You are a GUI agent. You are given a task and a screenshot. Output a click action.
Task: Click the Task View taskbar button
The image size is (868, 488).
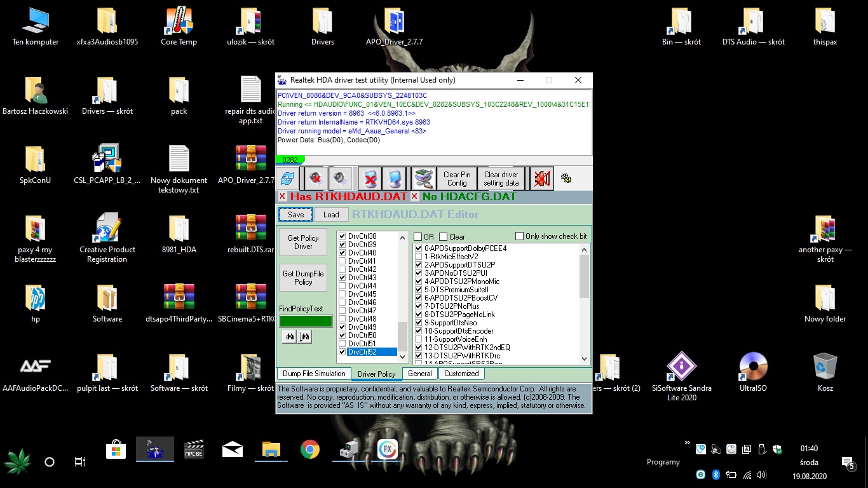[80, 462]
